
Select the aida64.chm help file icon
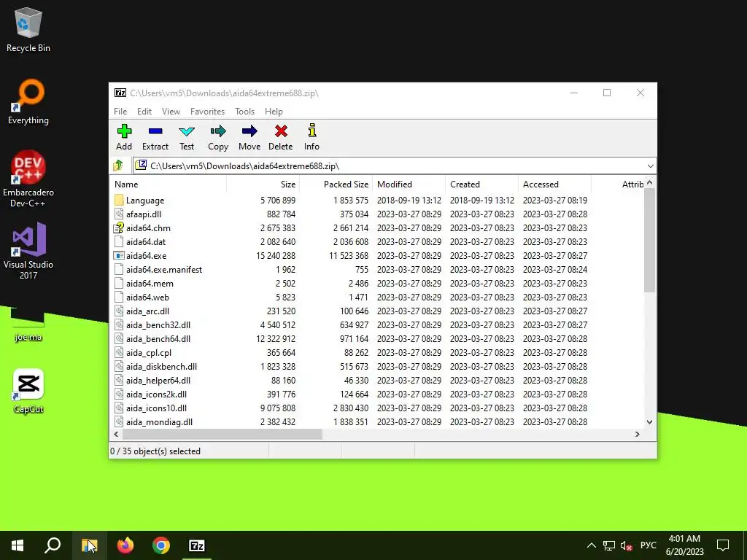coord(119,227)
